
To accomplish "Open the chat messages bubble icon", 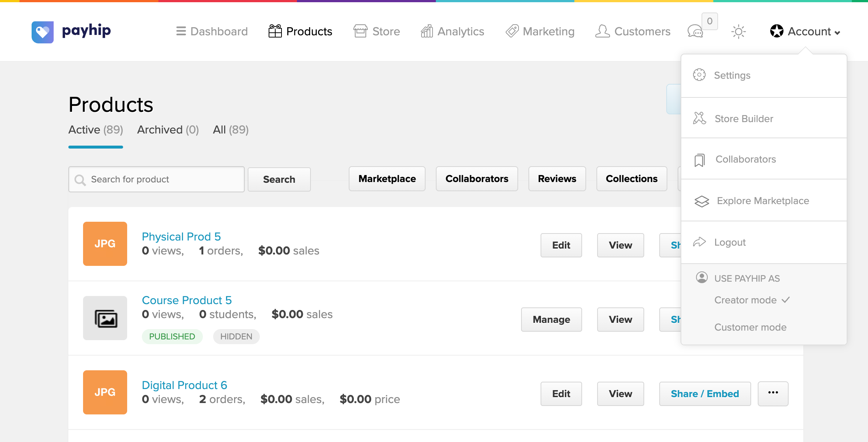I will (695, 32).
